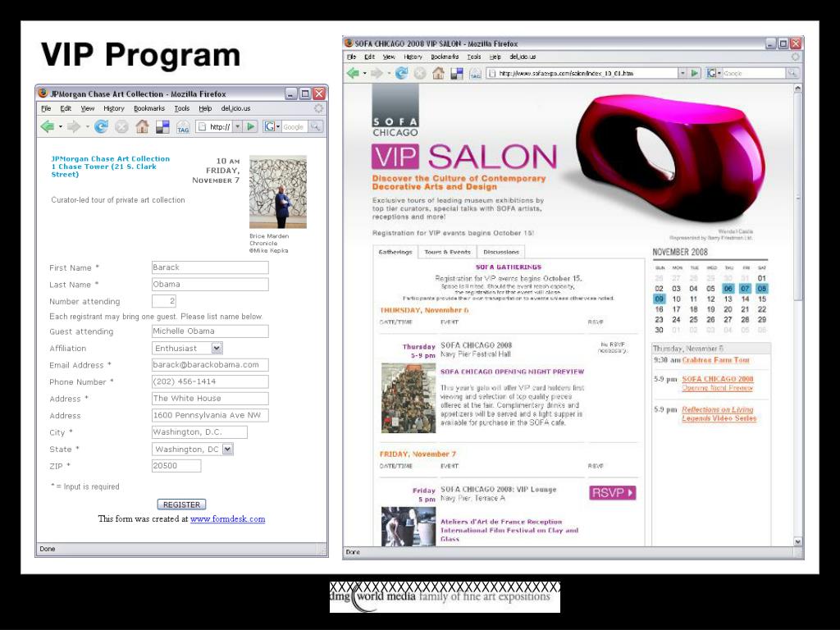The image size is (840, 630).
Task: Click SOFA Chicago logo
Action: [395, 111]
